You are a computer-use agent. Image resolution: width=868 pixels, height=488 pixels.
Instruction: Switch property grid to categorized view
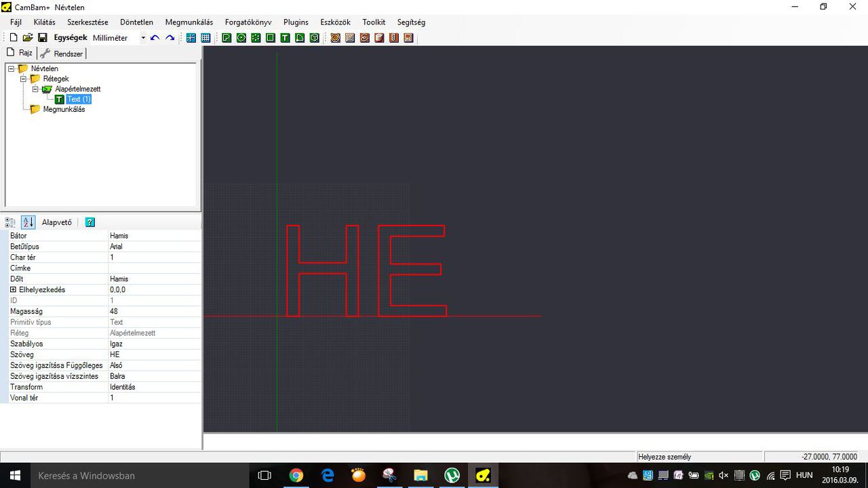click(10, 222)
